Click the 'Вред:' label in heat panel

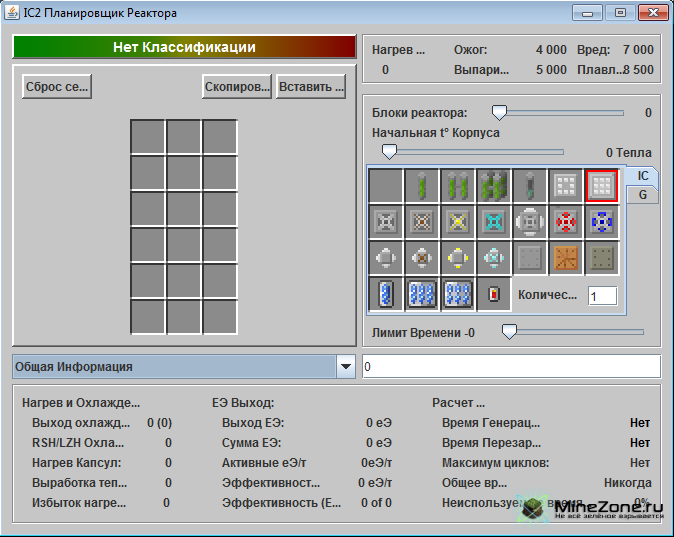(x=594, y=50)
